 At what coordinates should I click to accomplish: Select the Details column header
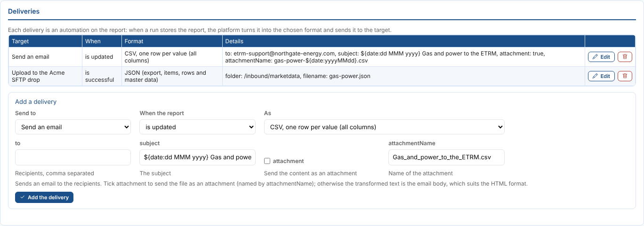[403, 41]
